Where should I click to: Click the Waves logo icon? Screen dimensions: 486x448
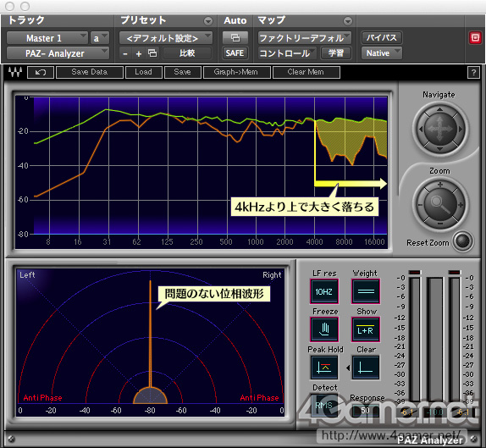(x=15, y=72)
